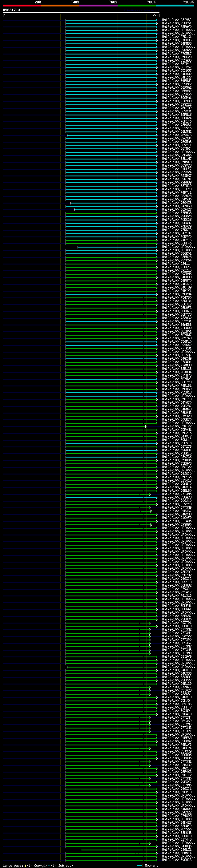The height and width of the screenshot is (868, 197).
Task: Select the UniRef100_P52818 label
Action: [177, 393]
